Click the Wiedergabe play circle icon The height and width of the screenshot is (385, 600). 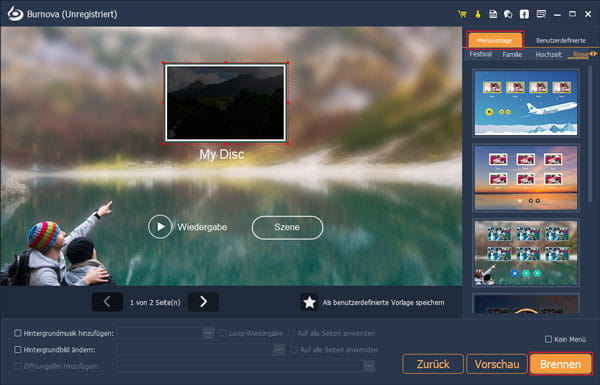point(160,227)
